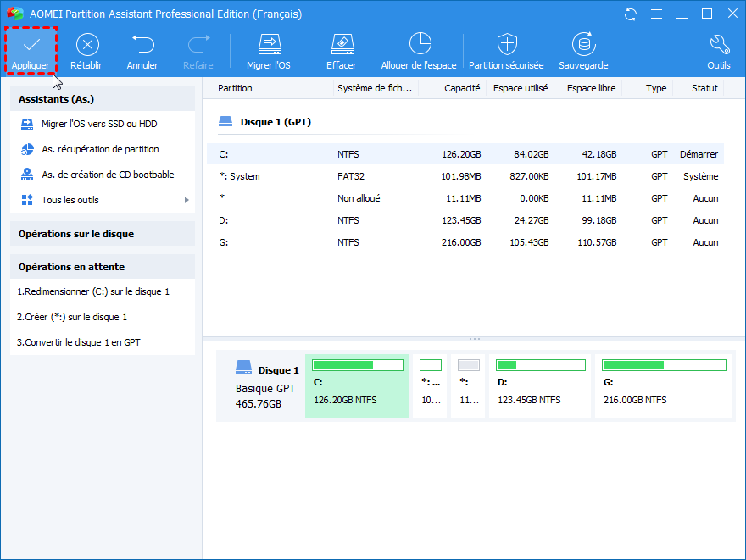Select pending operation 1.Redimensionner (C:)
This screenshot has height=560, width=746.
[93, 292]
